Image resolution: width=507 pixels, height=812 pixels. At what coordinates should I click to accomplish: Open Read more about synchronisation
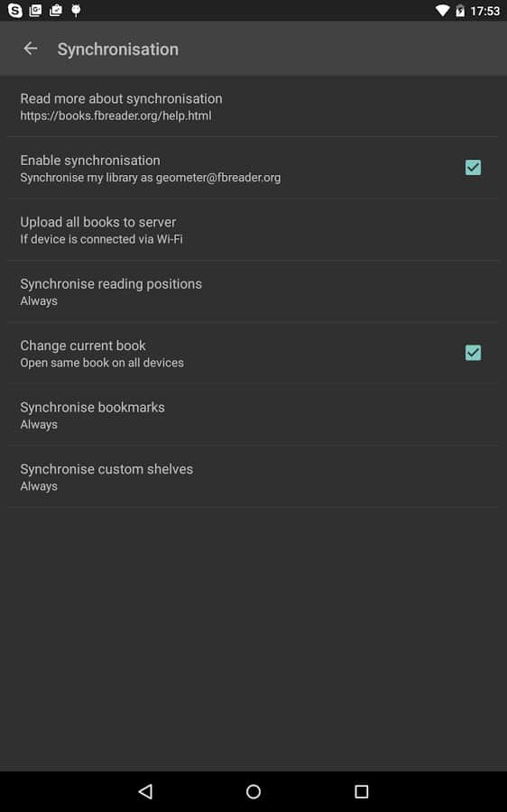tap(253, 106)
